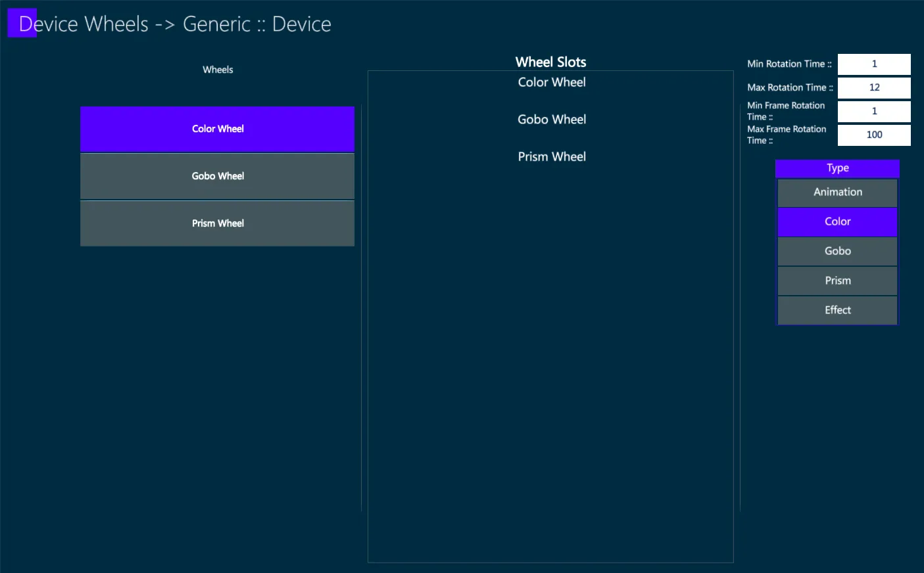
Task: Select Prism Wheel in the Wheels list
Action: point(217,223)
